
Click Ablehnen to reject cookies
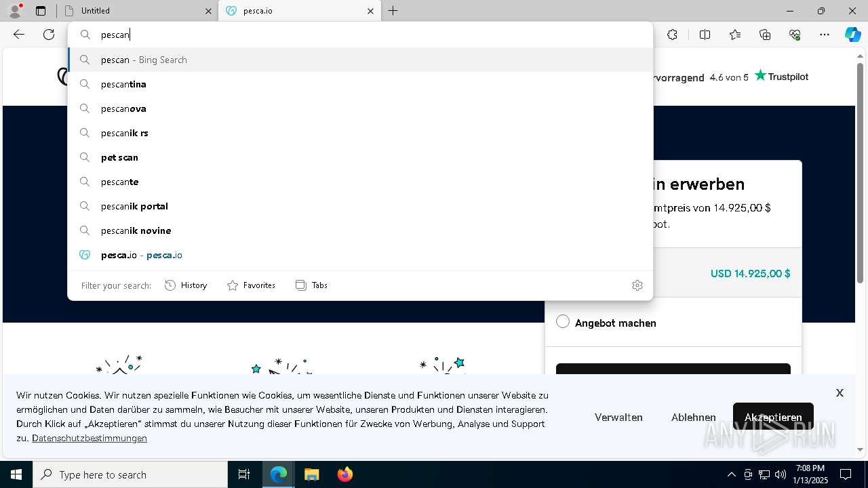(x=693, y=418)
